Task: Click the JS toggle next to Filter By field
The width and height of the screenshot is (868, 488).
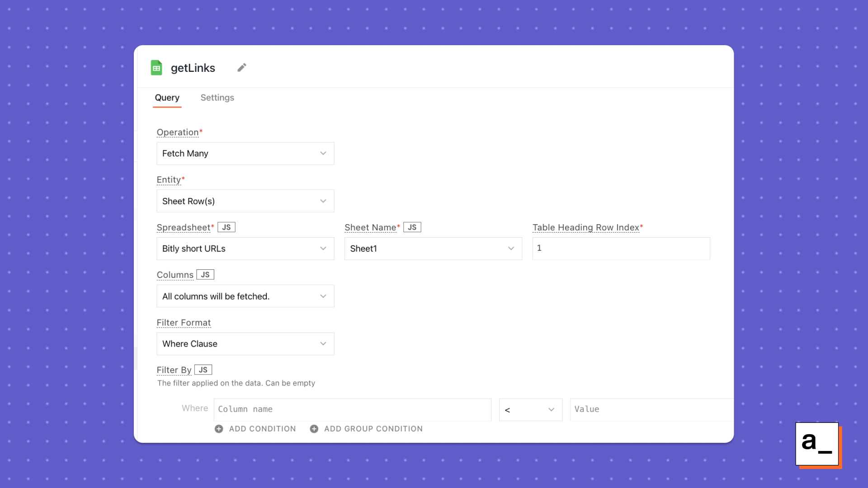Action: (x=203, y=370)
